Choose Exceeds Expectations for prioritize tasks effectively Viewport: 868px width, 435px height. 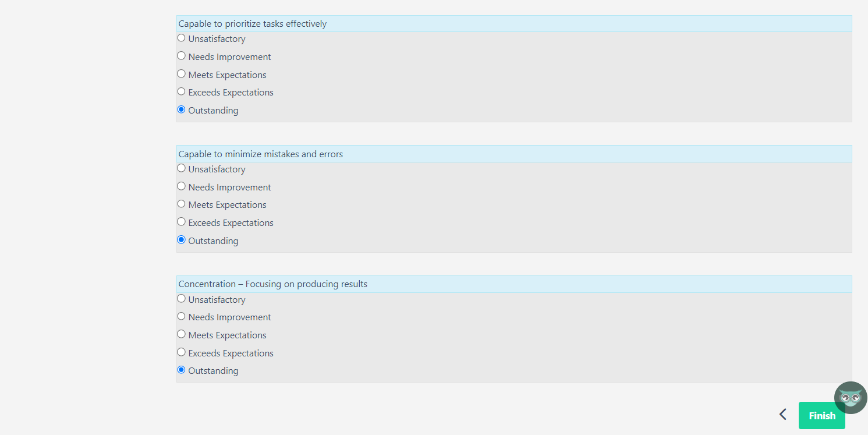tap(182, 91)
